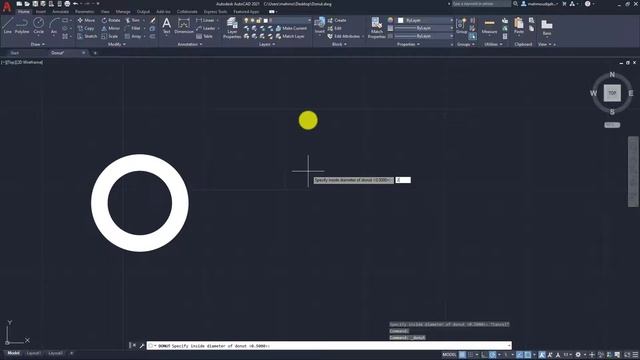Switch to the Start file tab
640x360 pixels.
(x=15, y=53)
